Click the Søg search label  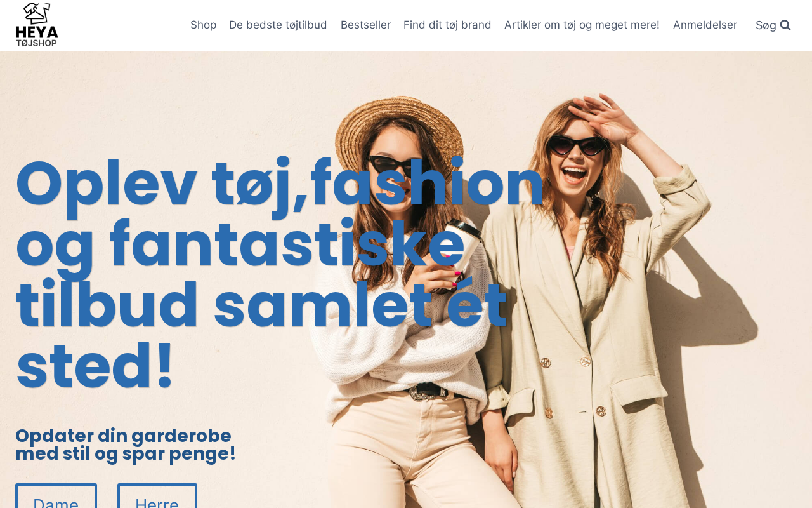766,25
